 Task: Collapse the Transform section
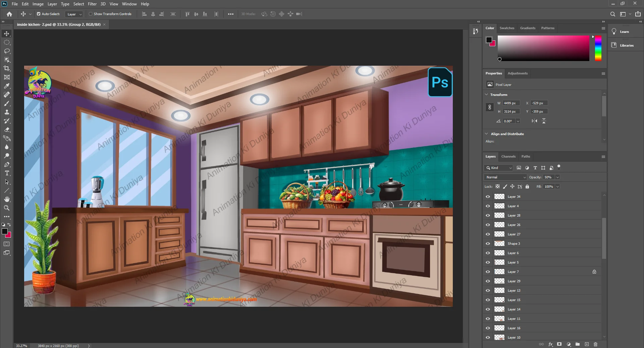(x=486, y=95)
